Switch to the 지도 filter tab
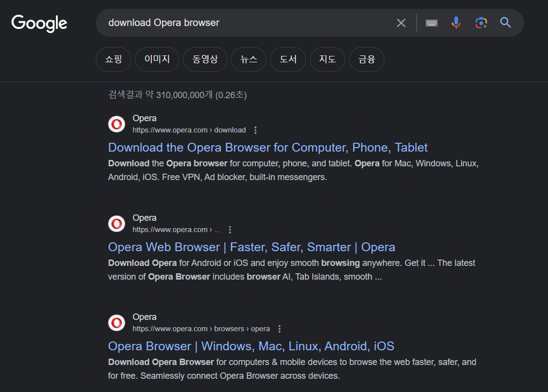This screenshot has width=548, height=392. [x=328, y=59]
